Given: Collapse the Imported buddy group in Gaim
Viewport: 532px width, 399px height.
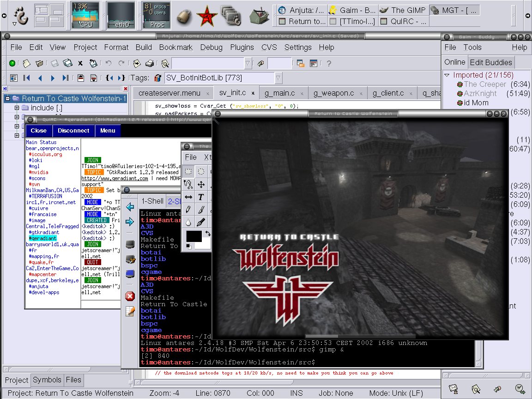Looking at the screenshot, I should 447,75.
